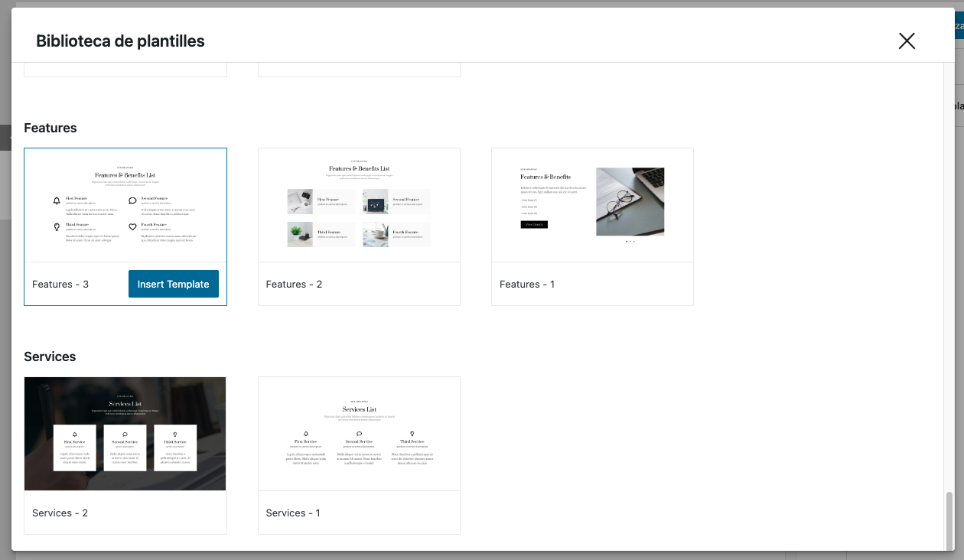This screenshot has height=560, width=964.
Task: Click the bell icon in Features - 3 preview
Action: pyautogui.click(x=57, y=201)
